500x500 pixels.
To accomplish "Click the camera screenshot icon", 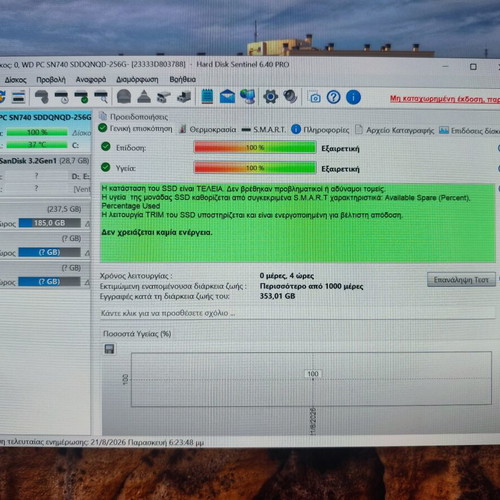I will point(315,98).
